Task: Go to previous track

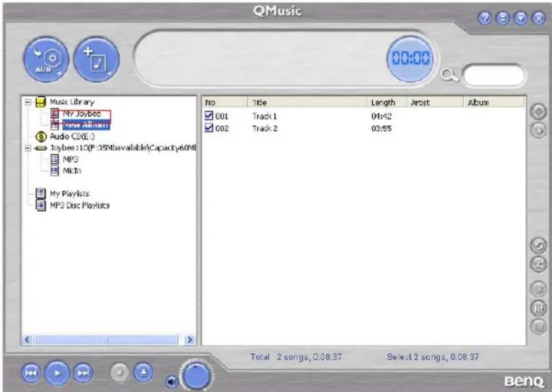Action: click(31, 373)
